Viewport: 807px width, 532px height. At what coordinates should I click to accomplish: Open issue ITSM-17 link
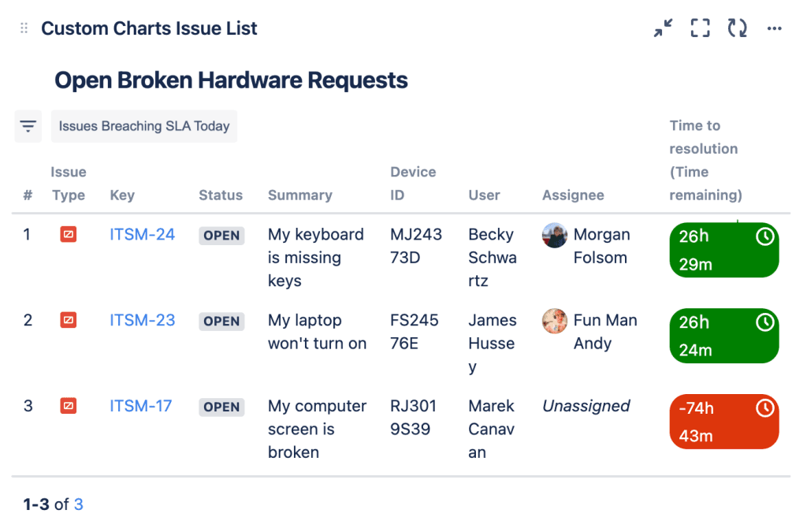[x=140, y=406]
